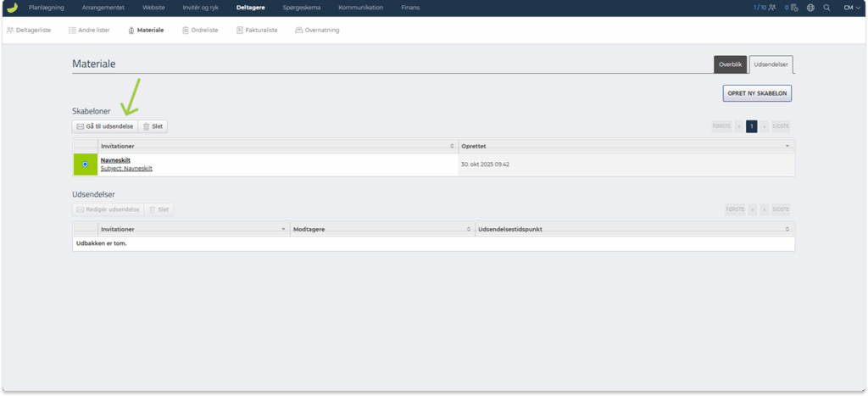Click the banana logo in top-left corner
Screen dimensions: 868x396
[12, 8]
